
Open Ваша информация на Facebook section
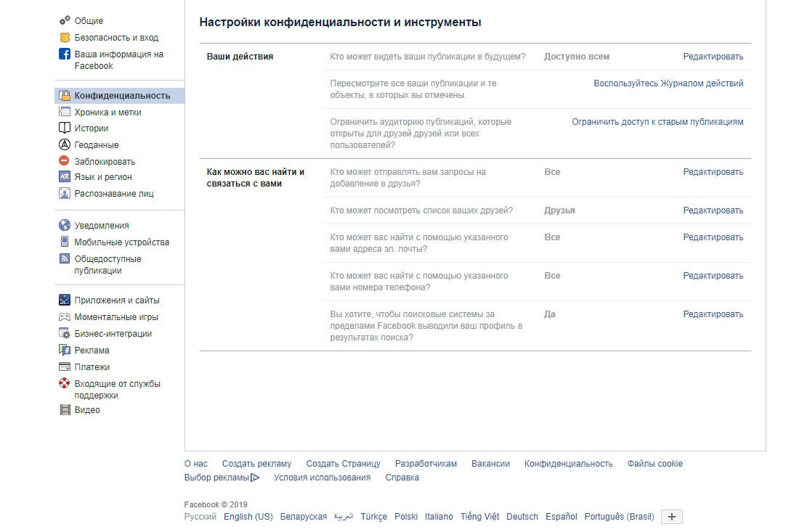coord(118,60)
